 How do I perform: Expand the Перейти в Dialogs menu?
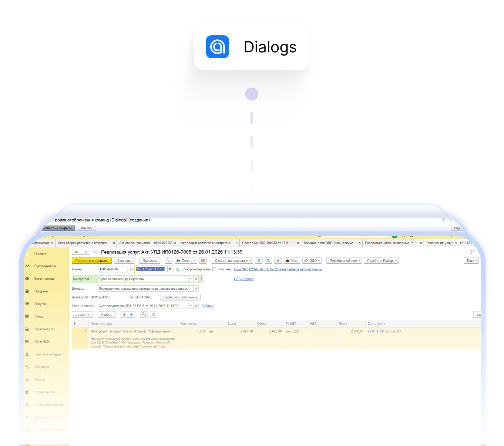381,261
